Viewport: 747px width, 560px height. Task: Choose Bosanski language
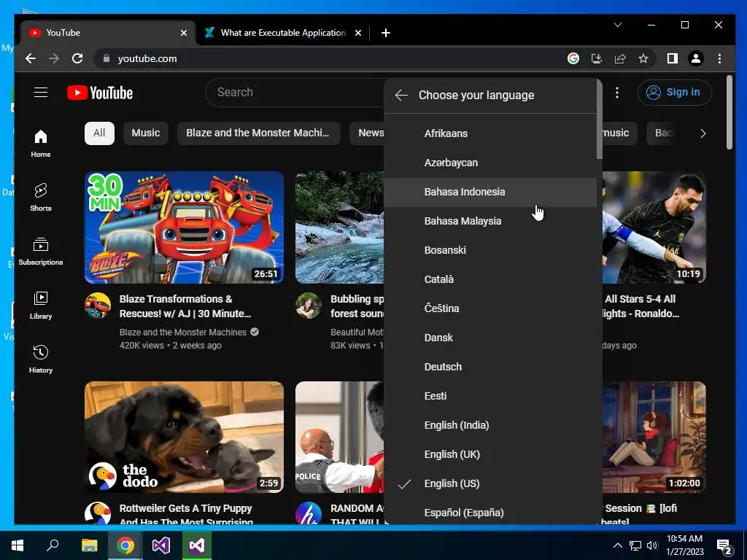click(x=490, y=251)
